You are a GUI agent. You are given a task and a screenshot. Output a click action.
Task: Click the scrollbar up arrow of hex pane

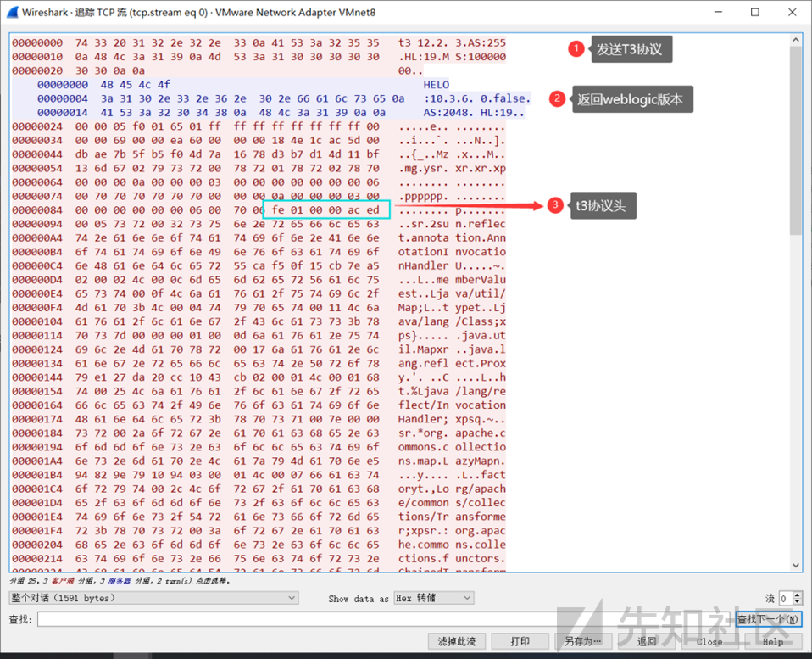point(796,40)
